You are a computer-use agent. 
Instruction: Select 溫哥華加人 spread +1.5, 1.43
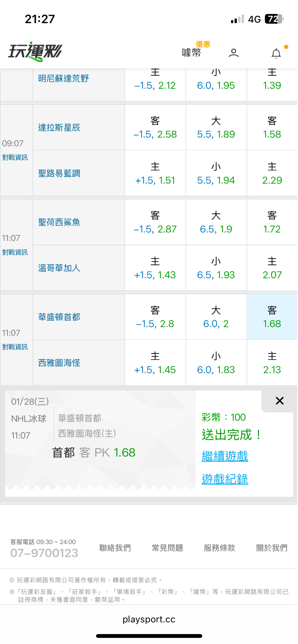155,268
